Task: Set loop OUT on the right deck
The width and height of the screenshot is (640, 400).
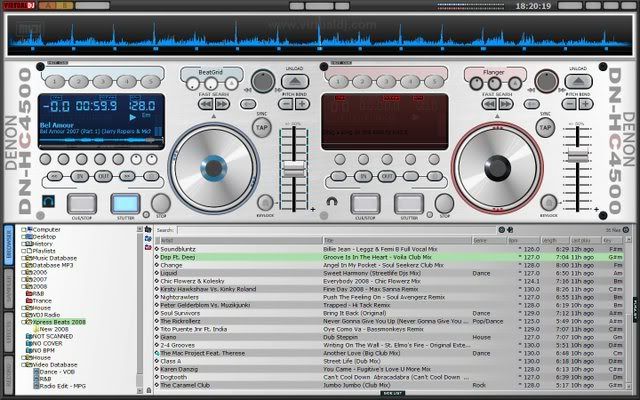Action: tap(387, 176)
